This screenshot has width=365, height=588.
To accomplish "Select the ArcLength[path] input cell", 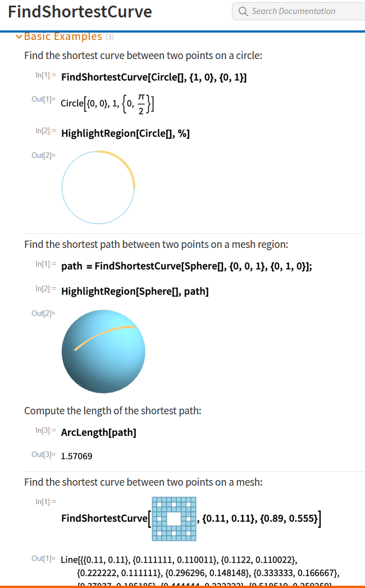I will tap(99, 432).
